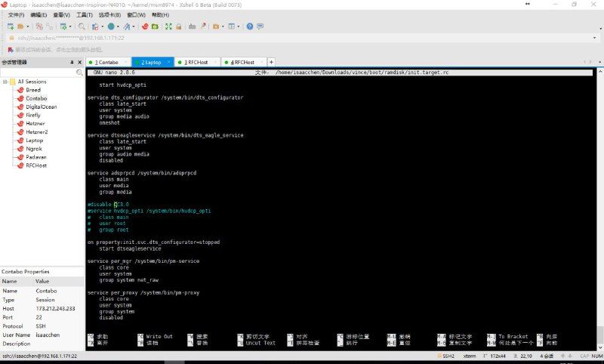Select the Firefly session
This screenshot has width=604, height=364.
point(33,116)
